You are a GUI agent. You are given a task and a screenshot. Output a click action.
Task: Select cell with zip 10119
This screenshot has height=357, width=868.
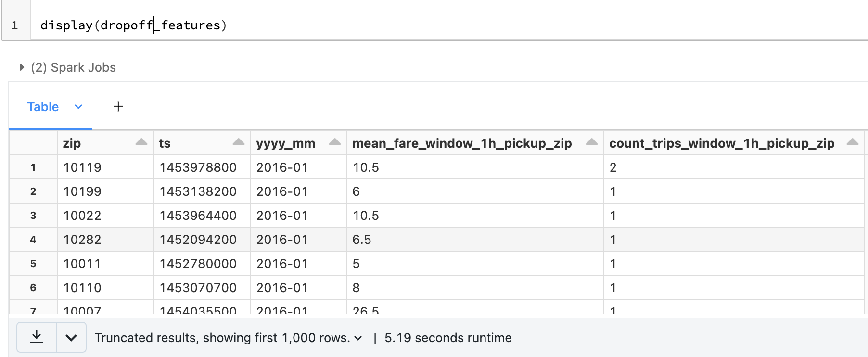point(82,167)
